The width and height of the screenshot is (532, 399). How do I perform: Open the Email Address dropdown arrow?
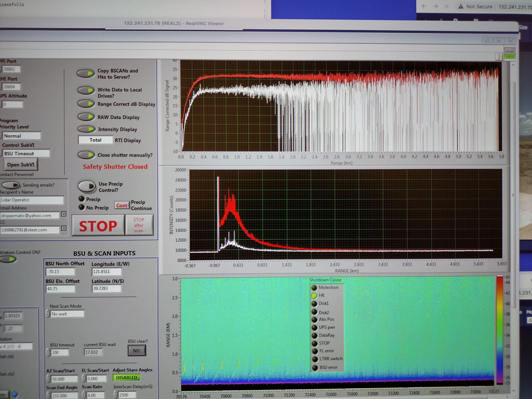64,214
